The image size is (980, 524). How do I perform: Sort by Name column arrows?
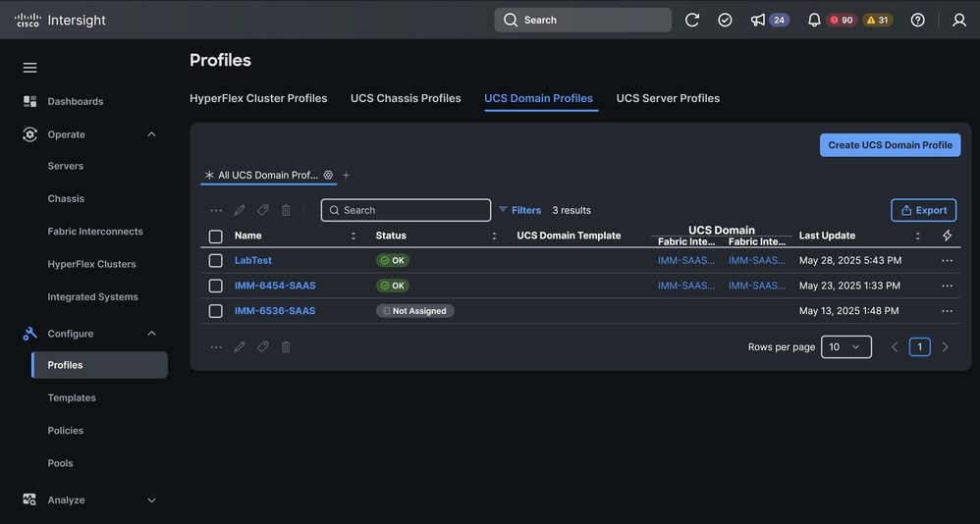coord(354,236)
